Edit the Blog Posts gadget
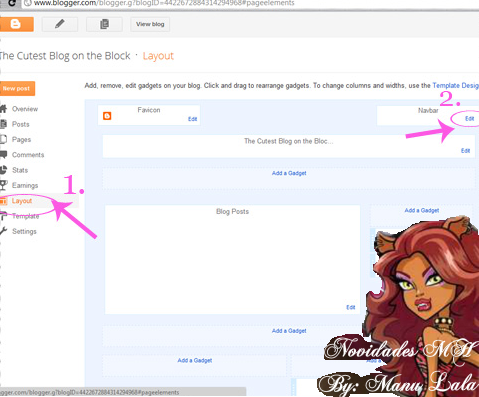Image resolution: width=479 pixels, height=397 pixels. [351, 307]
